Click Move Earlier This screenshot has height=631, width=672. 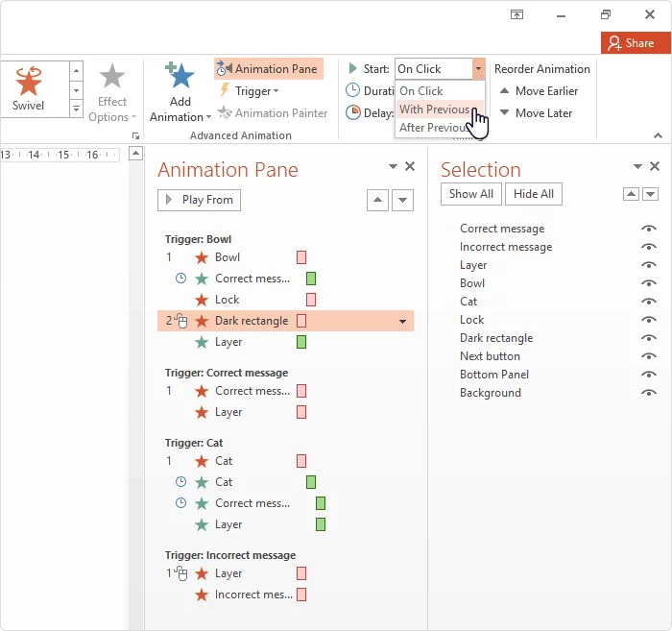coord(540,91)
